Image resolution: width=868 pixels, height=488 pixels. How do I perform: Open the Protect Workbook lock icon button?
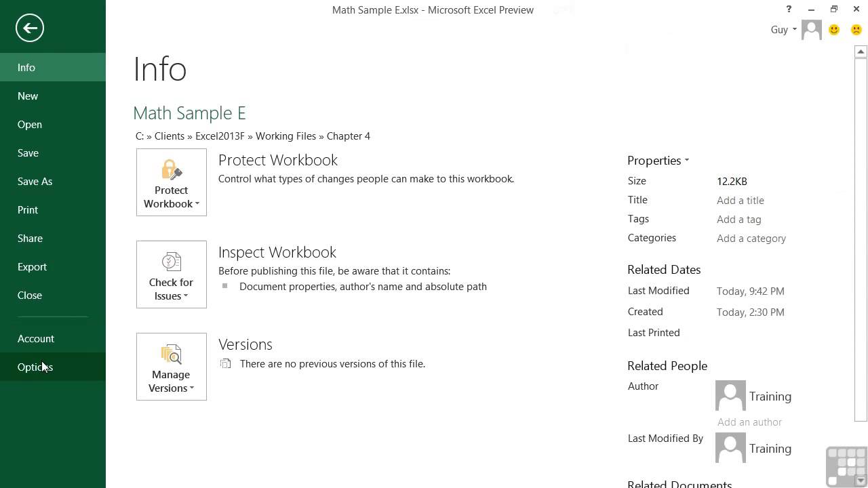coord(171,182)
